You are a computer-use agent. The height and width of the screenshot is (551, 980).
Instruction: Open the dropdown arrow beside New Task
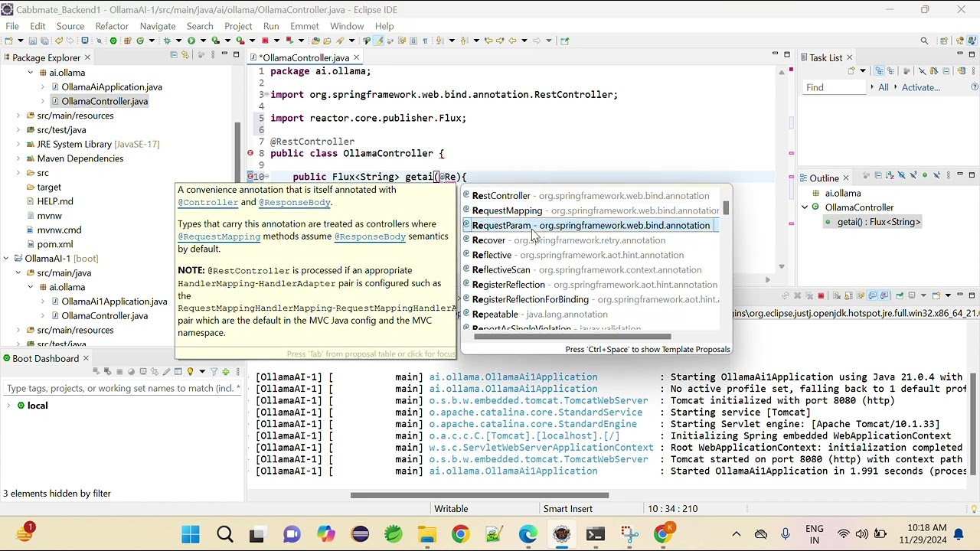[x=863, y=71]
